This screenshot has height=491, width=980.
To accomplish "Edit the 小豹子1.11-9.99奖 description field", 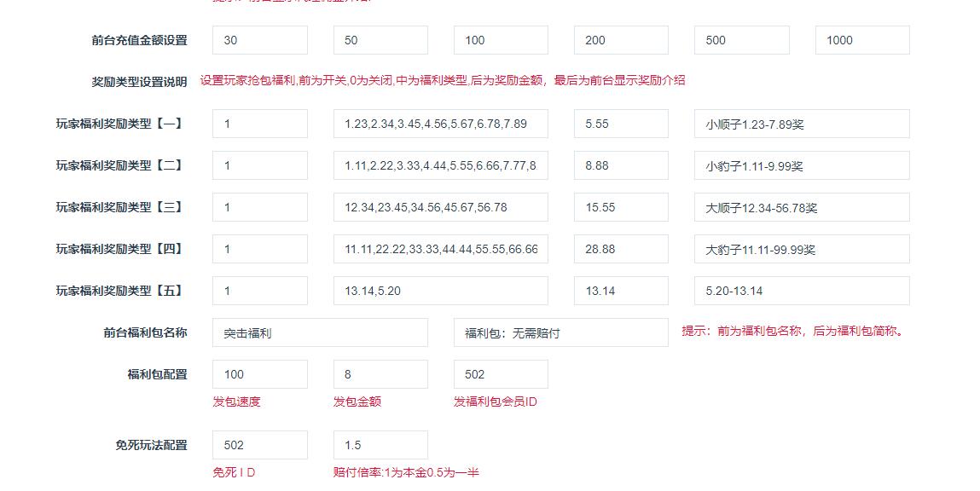I will (802, 165).
